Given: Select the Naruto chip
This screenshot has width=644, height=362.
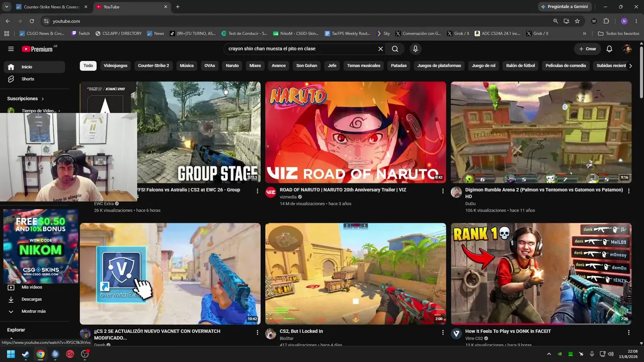Looking at the screenshot, I should point(232,65).
